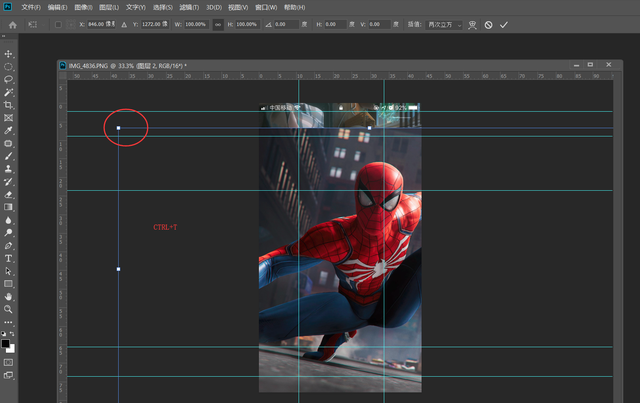Select the Brush tool
Image resolution: width=640 pixels, height=403 pixels.
9,156
